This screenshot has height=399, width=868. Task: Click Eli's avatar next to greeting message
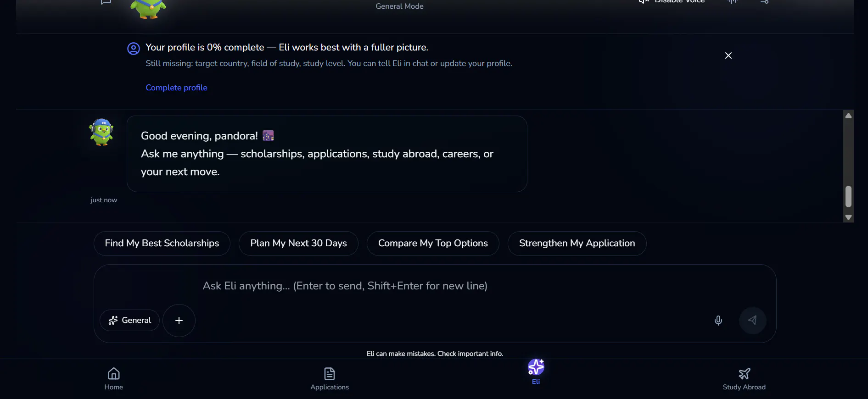[101, 132]
